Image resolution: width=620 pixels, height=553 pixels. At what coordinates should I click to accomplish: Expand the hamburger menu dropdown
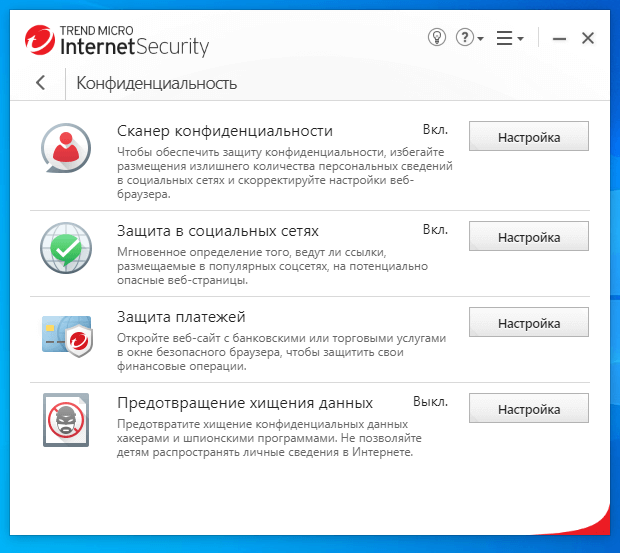point(509,38)
